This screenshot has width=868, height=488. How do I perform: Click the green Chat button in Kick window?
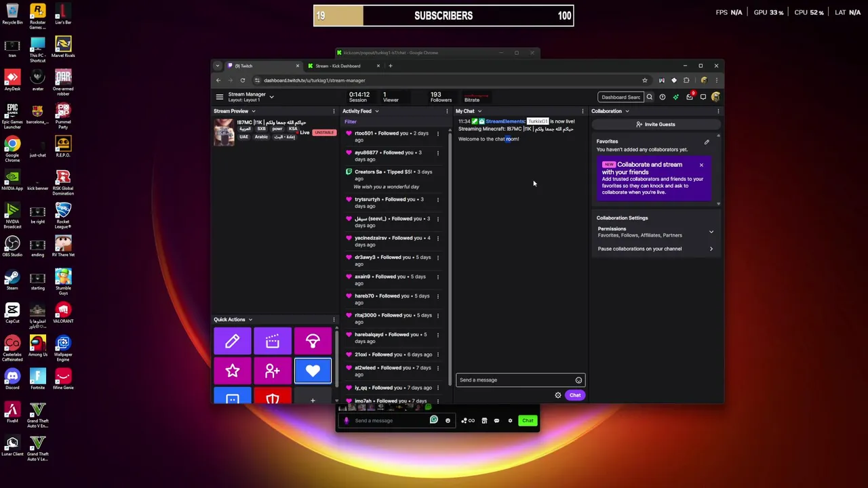click(x=528, y=421)
